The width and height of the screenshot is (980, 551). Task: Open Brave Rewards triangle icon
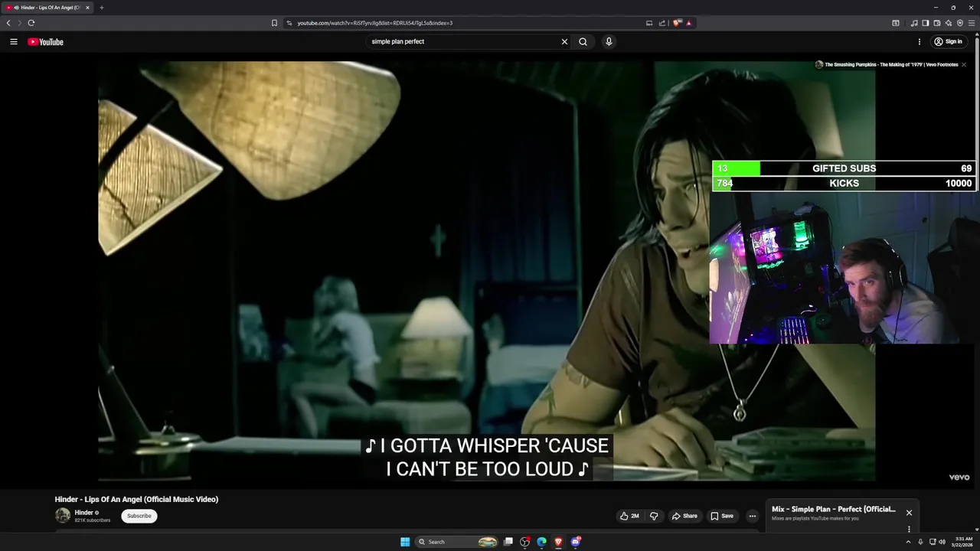click(x=688, y=23)
